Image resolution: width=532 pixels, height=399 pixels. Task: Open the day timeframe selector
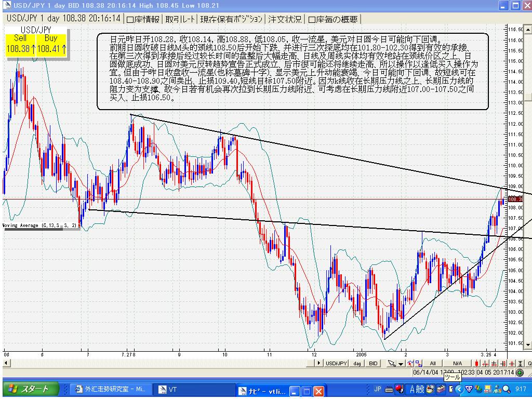pyautogui.click(x=357, y=363)
